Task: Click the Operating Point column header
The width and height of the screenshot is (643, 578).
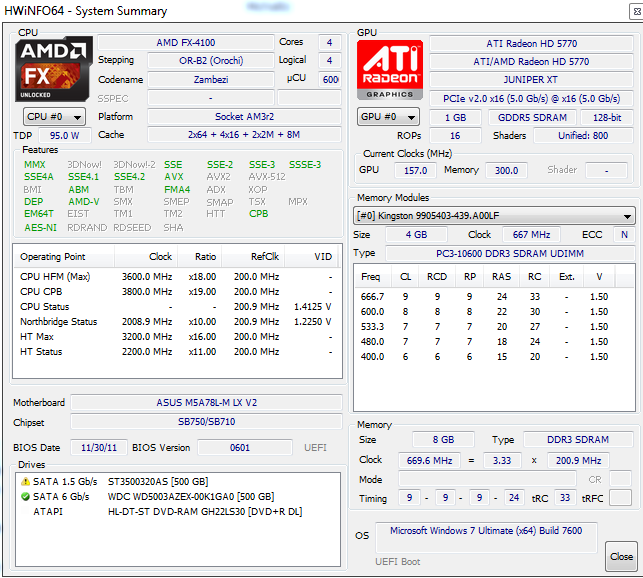Action: pyautogui.click(x=64, y=257)
